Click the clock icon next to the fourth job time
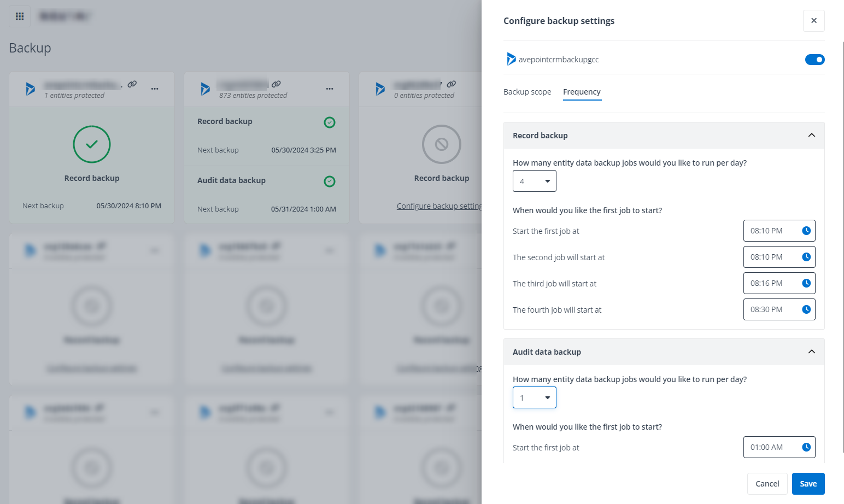The width and height of the screenshot is (844, 504). point(806,309)
